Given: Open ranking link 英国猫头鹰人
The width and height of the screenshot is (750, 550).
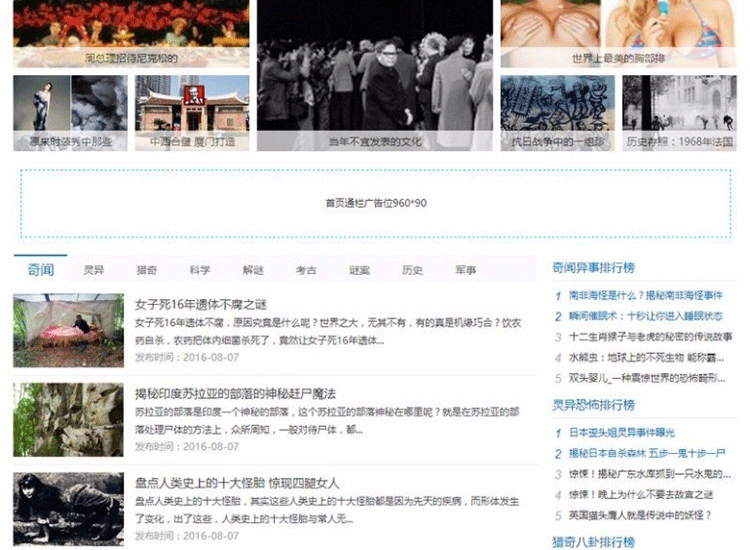Looking at the screenshot, I should tap(640, 515).
